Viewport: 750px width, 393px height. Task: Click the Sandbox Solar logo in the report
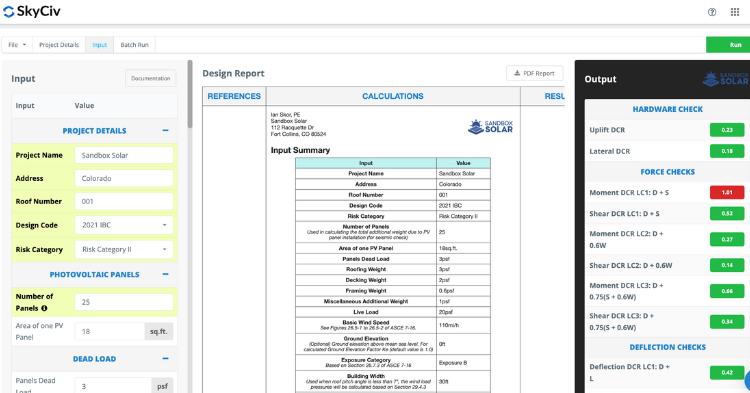pyautogui.click(x=490, y=127)
